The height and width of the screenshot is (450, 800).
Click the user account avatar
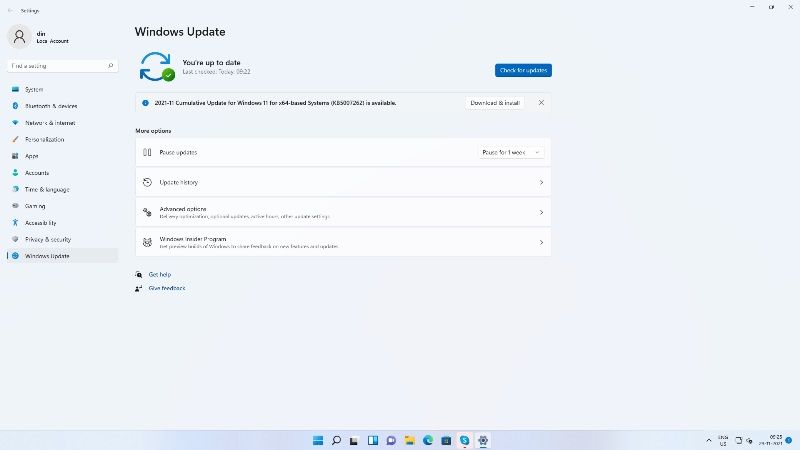click(x=19, y=37)
